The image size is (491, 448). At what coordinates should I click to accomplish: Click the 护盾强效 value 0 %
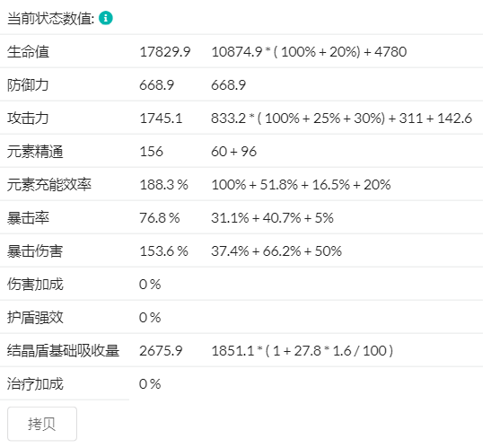[150, 317]
